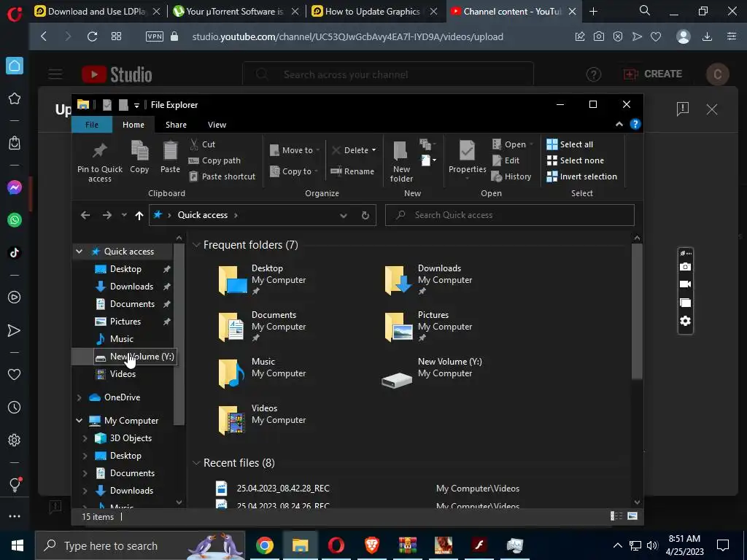Open Opera sidebar Messenger icon

15,187
